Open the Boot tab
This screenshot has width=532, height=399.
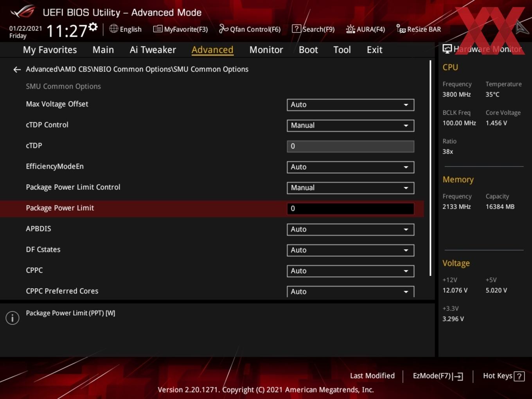coord(308,50)
